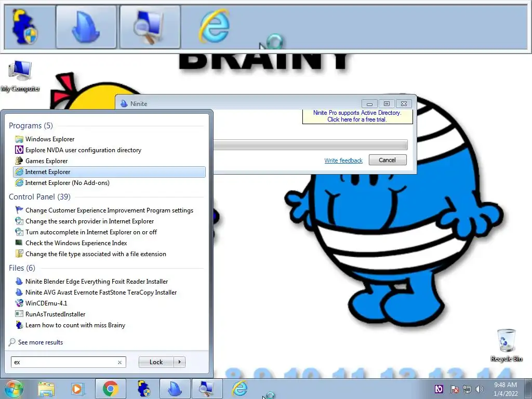Clear the search box with the X
The height and width of the screenshot is (399, 532).
click(x=120, y=362)
